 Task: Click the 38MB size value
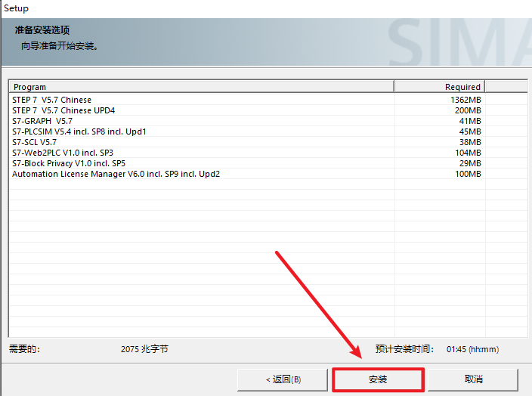(470, 142)
